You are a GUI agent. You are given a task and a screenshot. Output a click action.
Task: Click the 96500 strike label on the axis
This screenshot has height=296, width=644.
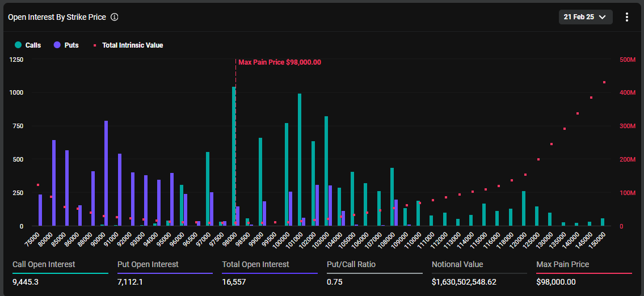(191, 240)
